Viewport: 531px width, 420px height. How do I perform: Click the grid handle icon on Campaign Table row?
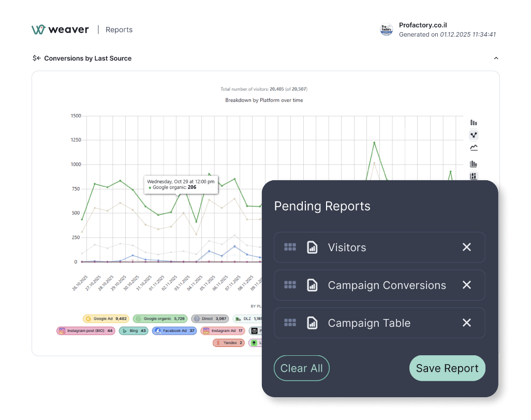pos(290,323)
